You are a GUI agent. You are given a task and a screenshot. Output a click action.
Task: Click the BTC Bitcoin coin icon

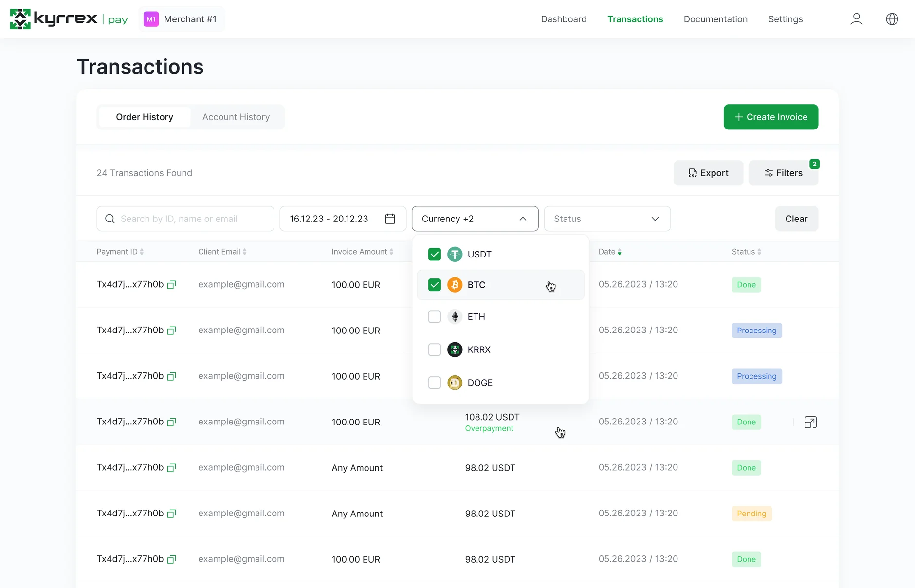(455, 285)
